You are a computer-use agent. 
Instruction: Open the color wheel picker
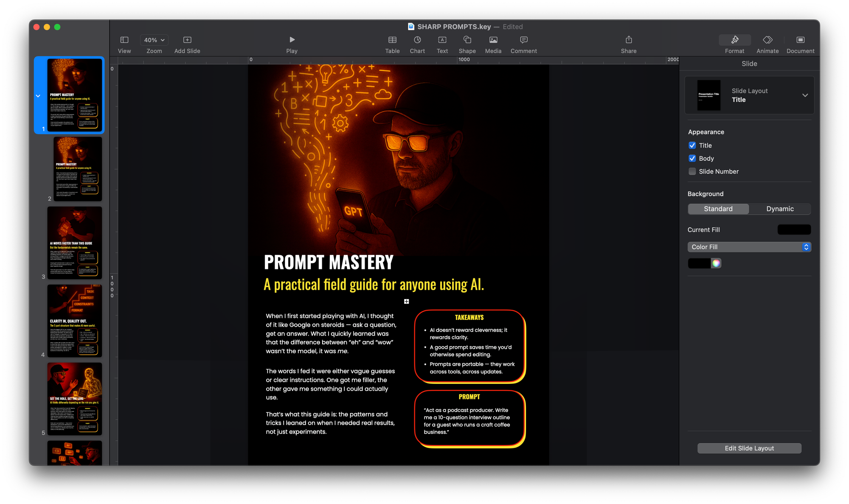click(x=716, y=263)
